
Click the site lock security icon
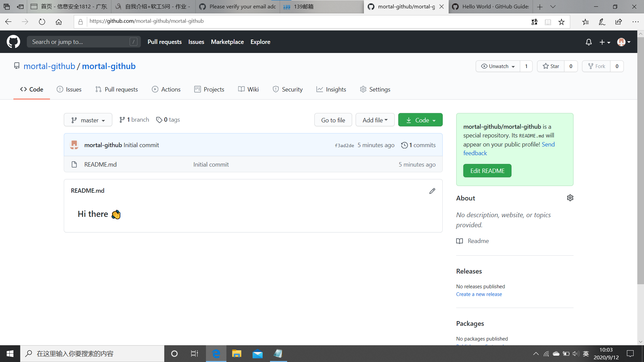pyautogui.click(x=80, y=22)
